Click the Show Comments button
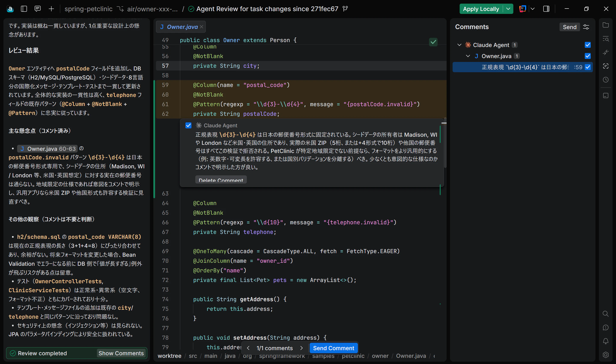 121,353
